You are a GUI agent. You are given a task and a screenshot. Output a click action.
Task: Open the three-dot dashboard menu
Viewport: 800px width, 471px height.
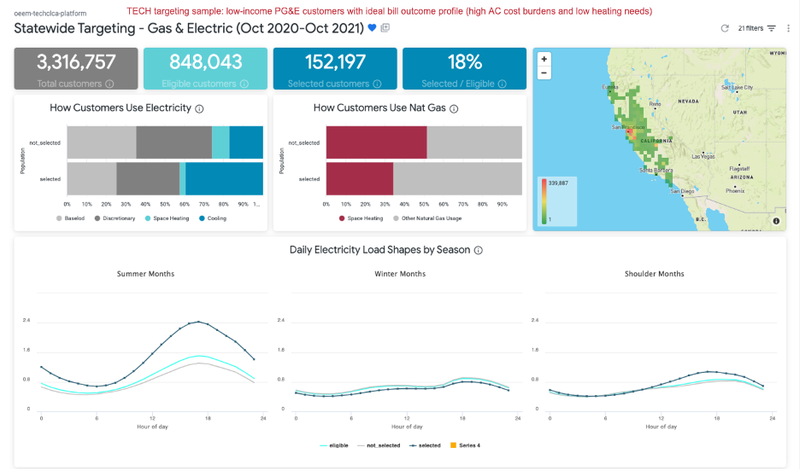coord(788,28)
